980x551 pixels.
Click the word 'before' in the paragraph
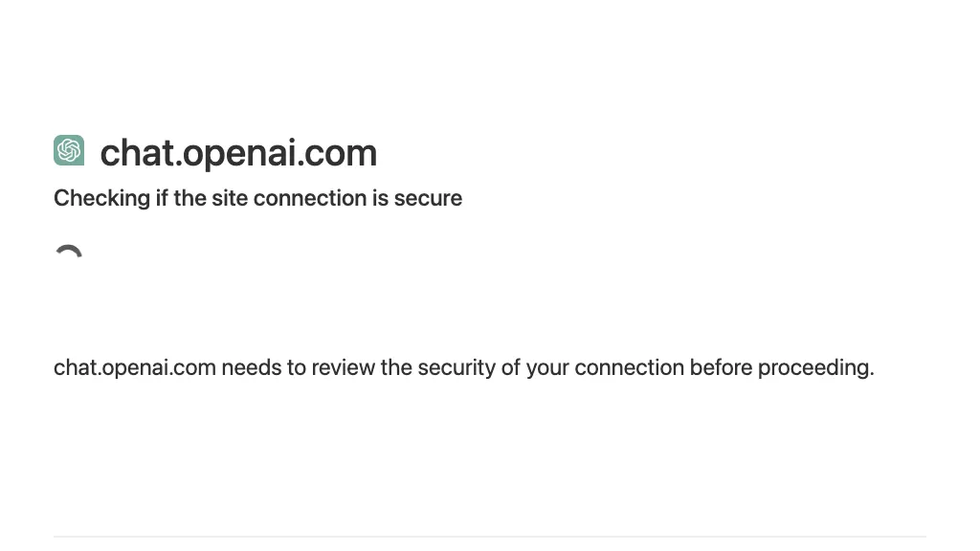(721, 367)
